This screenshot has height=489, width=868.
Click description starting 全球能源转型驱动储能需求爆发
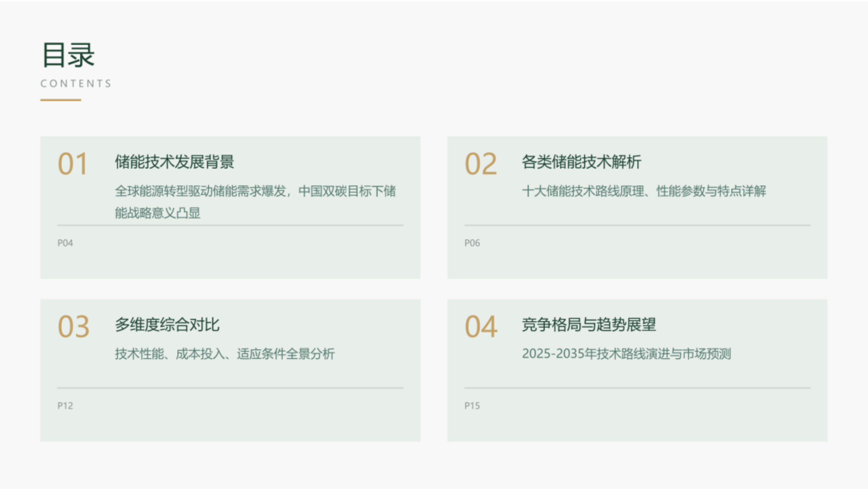[255, 202]
